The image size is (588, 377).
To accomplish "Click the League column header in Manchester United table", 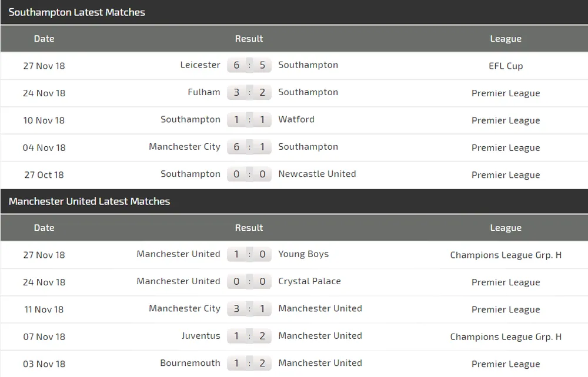I will point(506,228).
